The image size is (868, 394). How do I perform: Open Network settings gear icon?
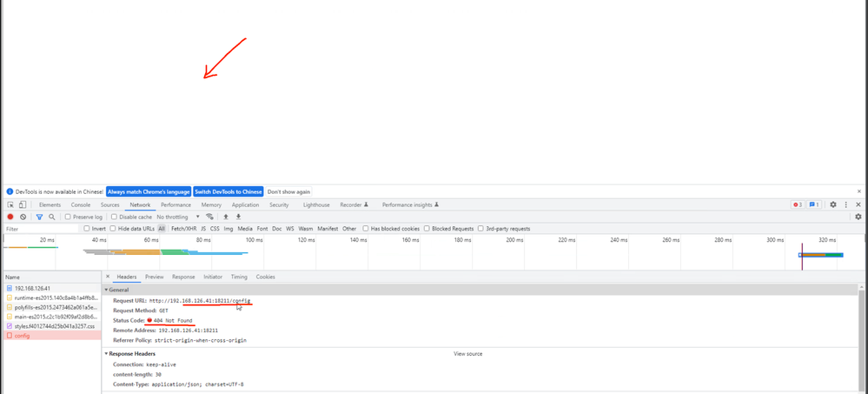coord(858,217)
